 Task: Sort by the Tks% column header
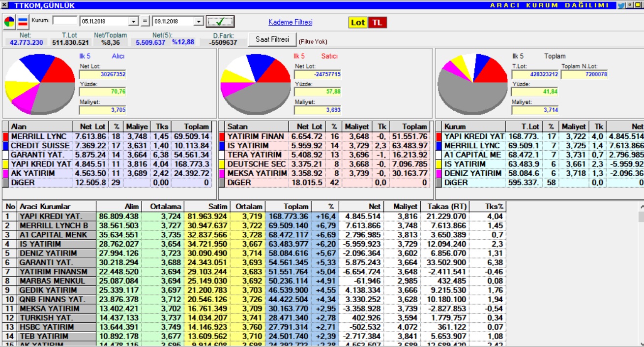pyautogui.click(x=487, y=207)
